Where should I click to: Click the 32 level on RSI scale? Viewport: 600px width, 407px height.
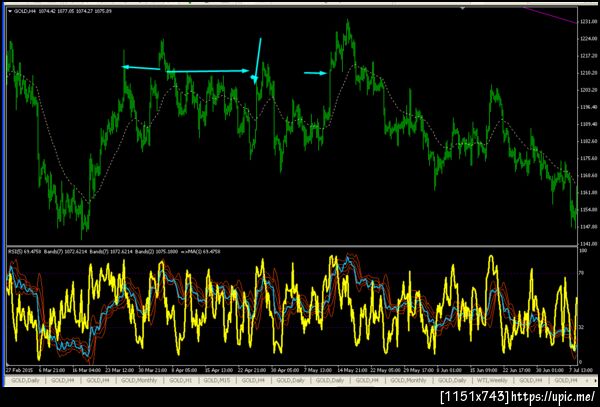coord(582,327)
